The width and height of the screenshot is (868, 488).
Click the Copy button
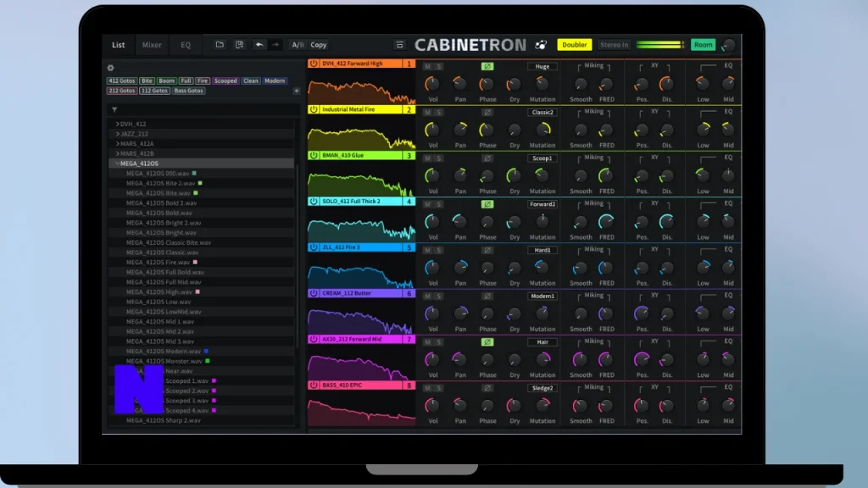319,45
